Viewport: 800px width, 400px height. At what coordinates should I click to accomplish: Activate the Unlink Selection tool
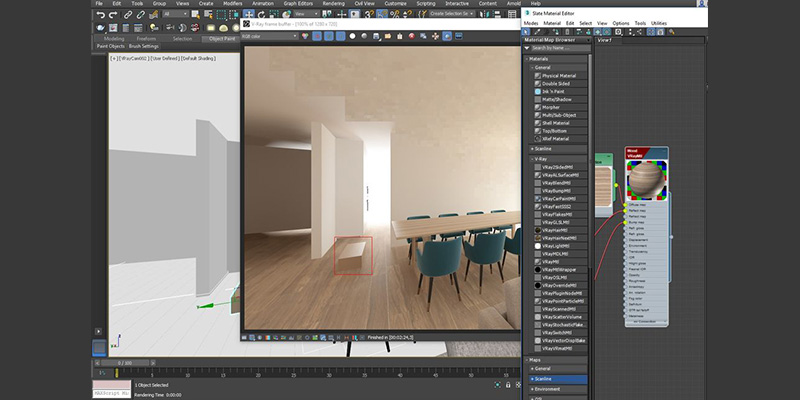[141, 15]
